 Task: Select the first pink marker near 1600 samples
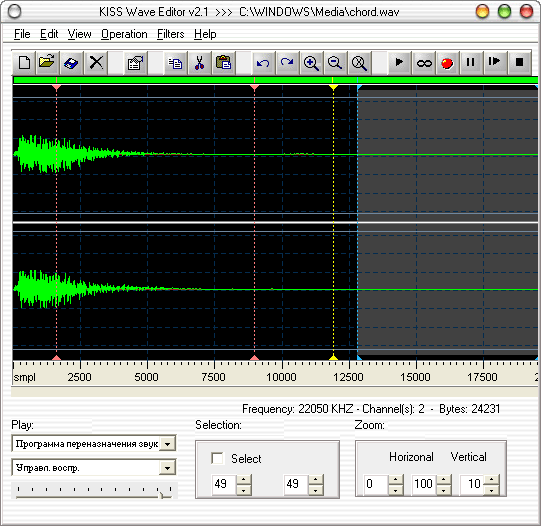[x=57, y=88]
